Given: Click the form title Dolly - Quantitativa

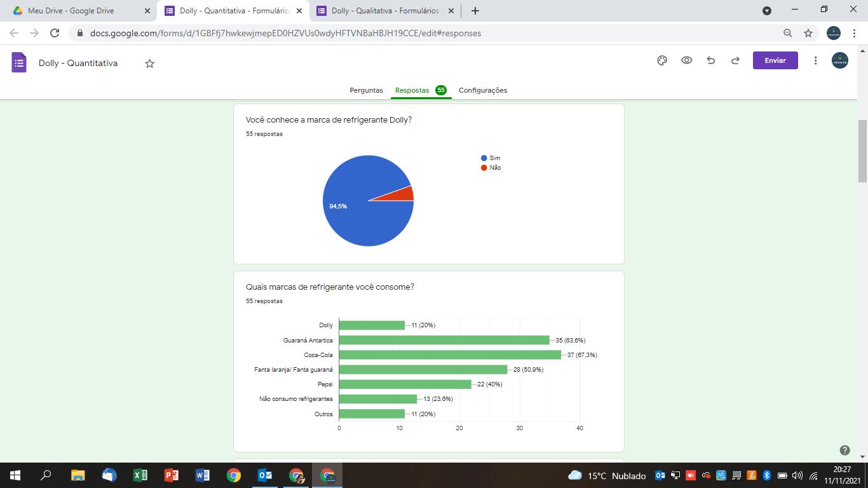Looking at the screenshot, I should [x=78, y=64].
